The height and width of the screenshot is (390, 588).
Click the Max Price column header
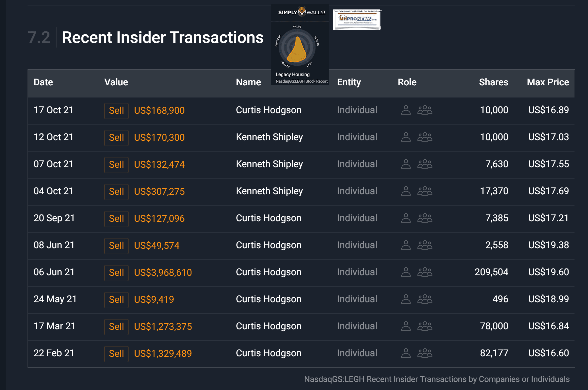point(548,82)
